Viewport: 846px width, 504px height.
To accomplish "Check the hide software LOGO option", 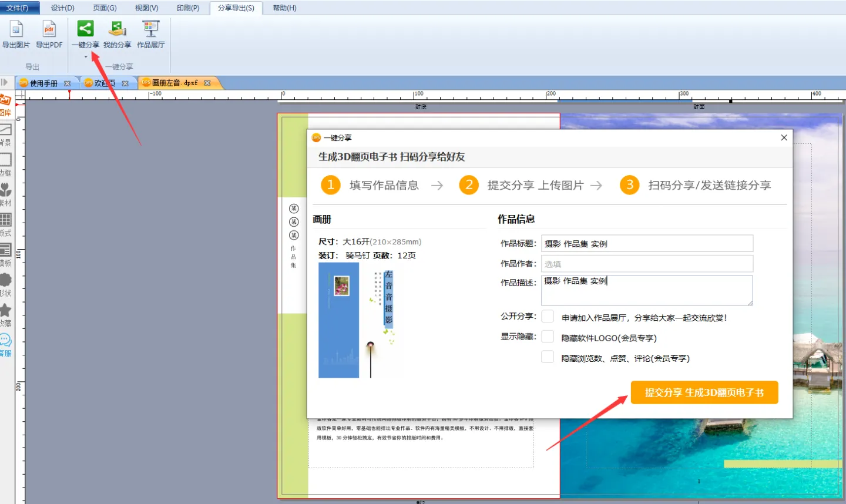I will [x=548, y=337].
